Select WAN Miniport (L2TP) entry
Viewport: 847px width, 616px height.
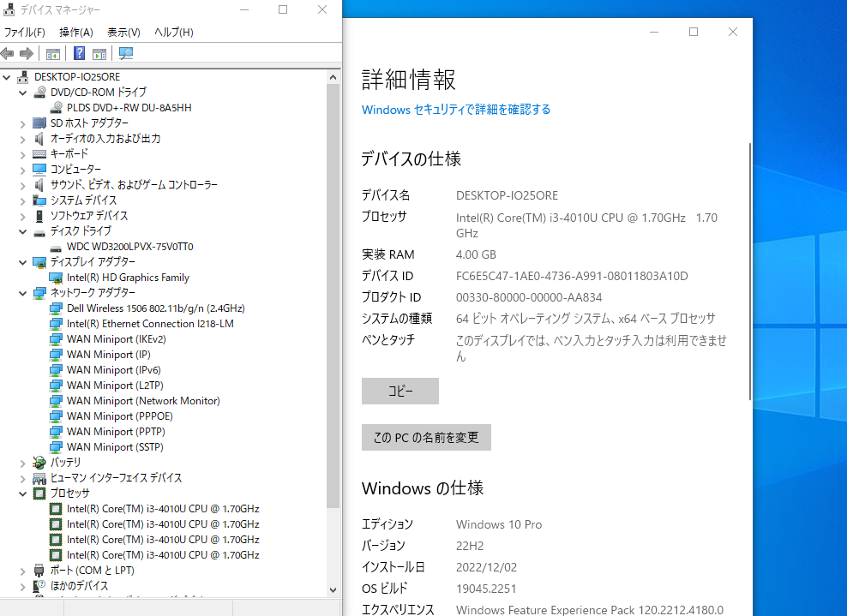pyautogui.click(x=115, y=386)
